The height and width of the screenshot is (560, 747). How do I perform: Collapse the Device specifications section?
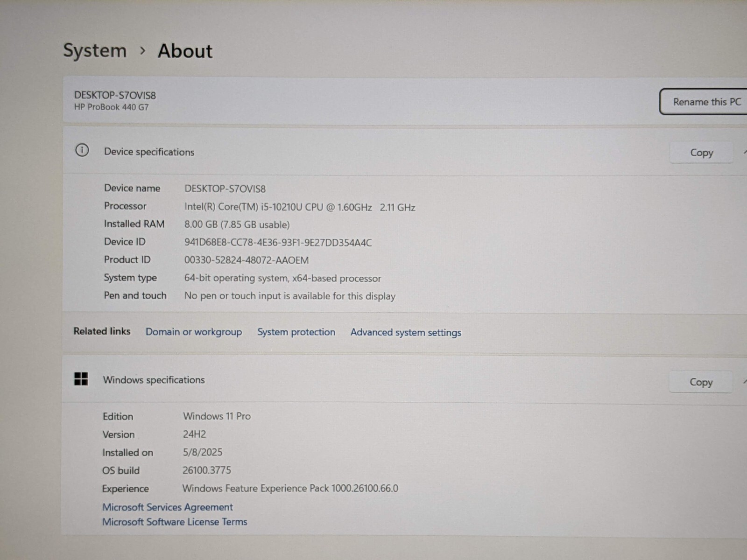(x=745, y=152)
